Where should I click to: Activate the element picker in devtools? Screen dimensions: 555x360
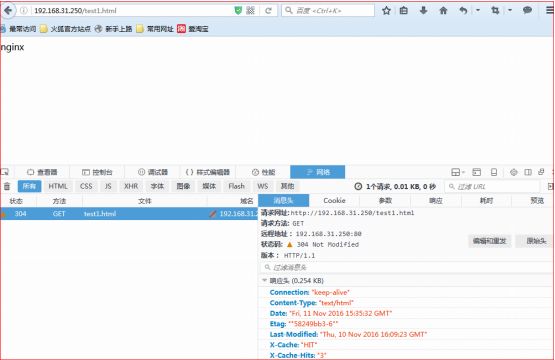[5, 172]
